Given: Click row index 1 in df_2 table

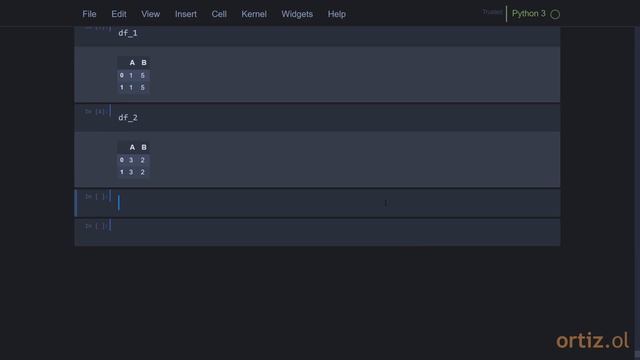Looking at the screenshot, I should point(122,172).
